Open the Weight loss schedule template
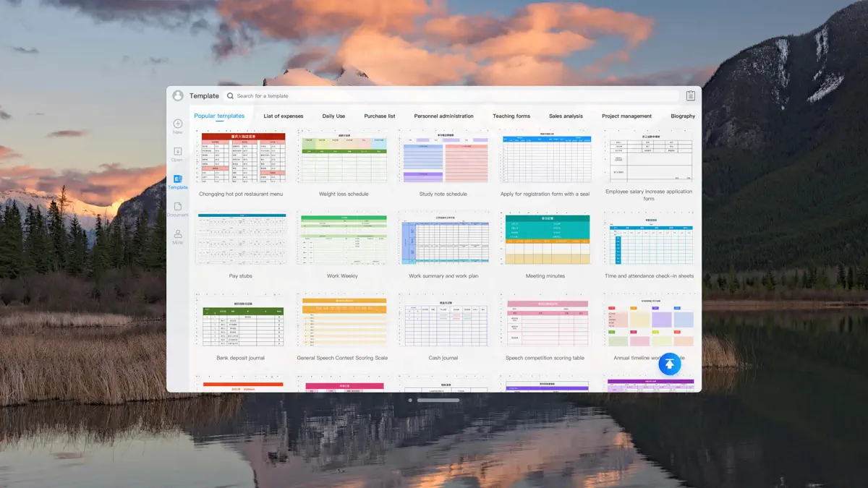The height and width of the screenshot is (488, 868). [342, 157]
